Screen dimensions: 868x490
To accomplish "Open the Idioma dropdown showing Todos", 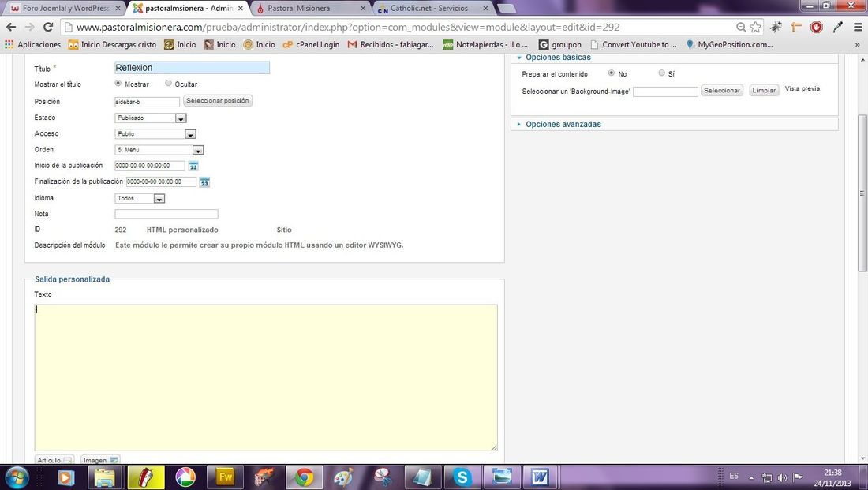I will (x=140, y=198).
